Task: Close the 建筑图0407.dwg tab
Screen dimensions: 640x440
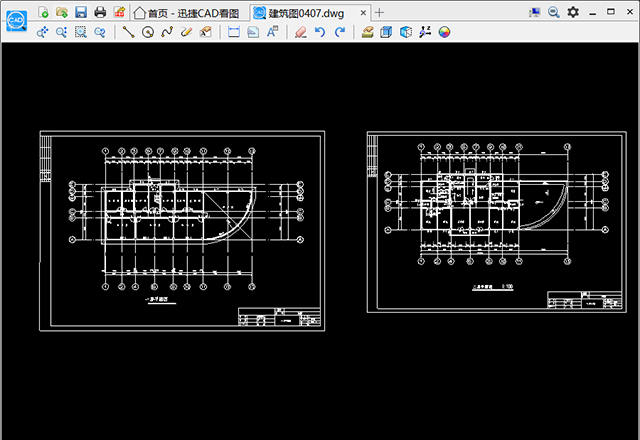Action: click(363, 13)
